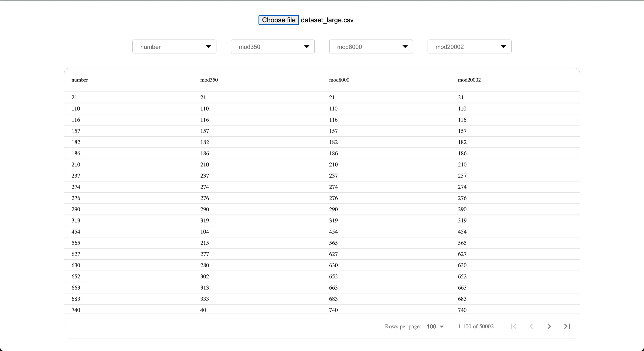Click number cell 182
Viewport: 644px width, 351px height.
coord(76,142)
